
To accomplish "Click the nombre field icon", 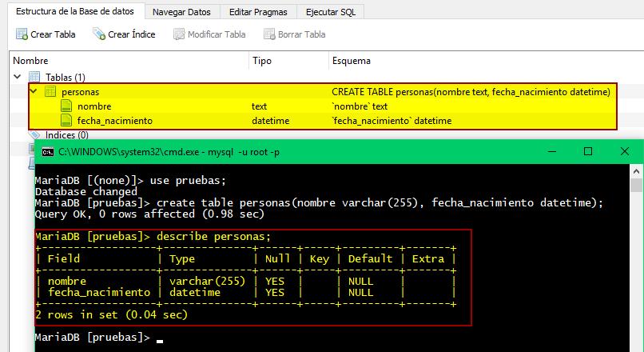I will click(x=66, y=106).
